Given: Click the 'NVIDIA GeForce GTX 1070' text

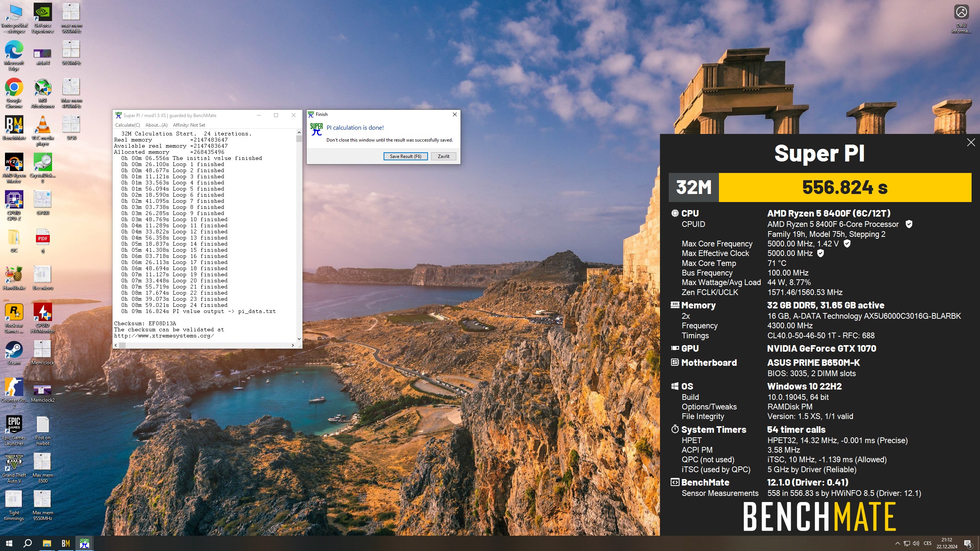Looking at the screenshot, I should (822, 348).
